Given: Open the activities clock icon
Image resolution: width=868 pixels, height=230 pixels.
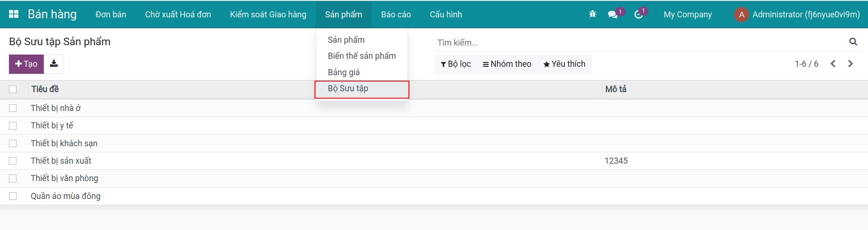Looking at the screenshot, I should [x=638, y=15].
